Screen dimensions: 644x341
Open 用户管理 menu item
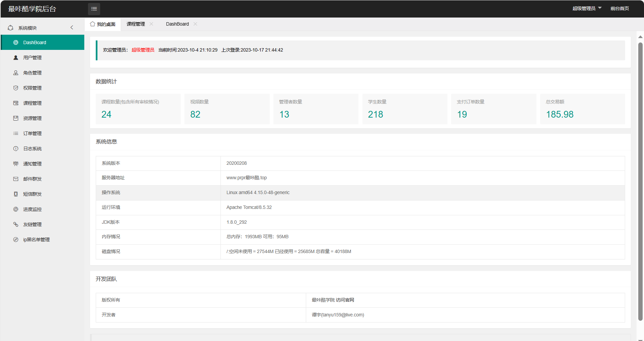[42, 58]
